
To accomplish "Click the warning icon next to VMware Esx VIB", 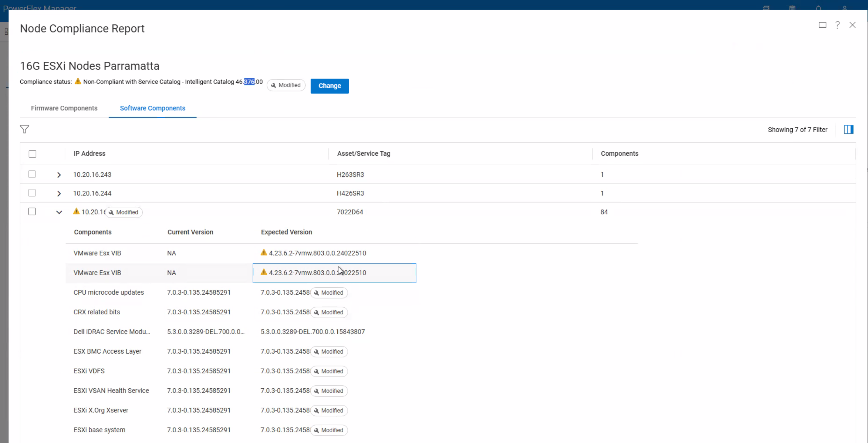I will [x=264, y=253].
